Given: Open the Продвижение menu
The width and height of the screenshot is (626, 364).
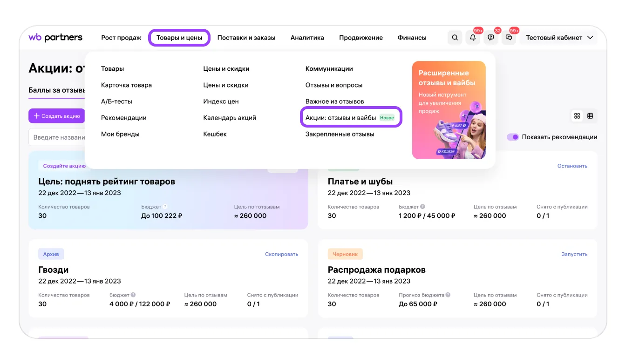Looking at the screenshot, I should coord(361,38).
